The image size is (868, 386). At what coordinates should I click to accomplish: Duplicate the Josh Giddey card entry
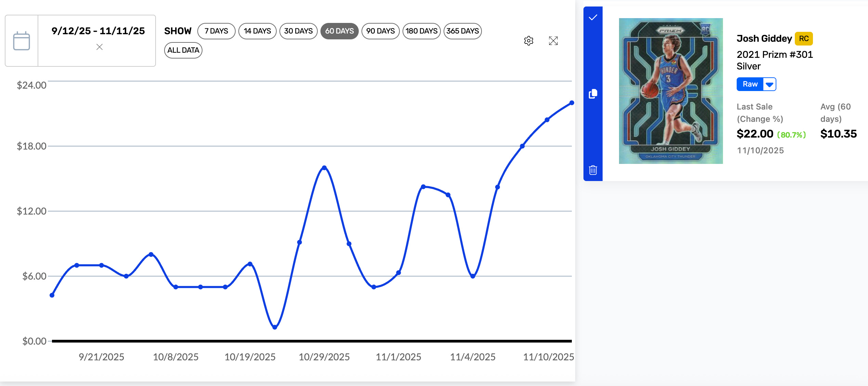tap(593, 94)
